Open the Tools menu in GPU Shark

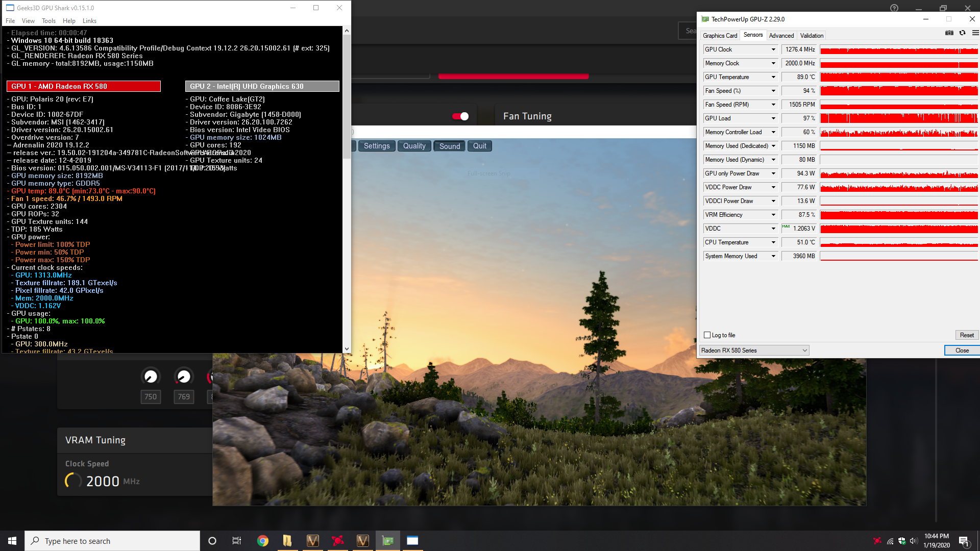(48, 21)
